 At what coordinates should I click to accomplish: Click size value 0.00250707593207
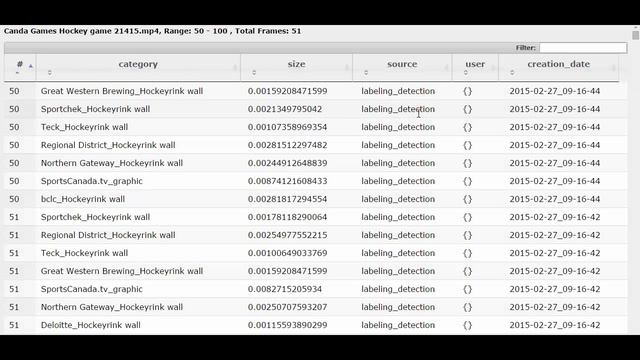click(x=287, y=307)
